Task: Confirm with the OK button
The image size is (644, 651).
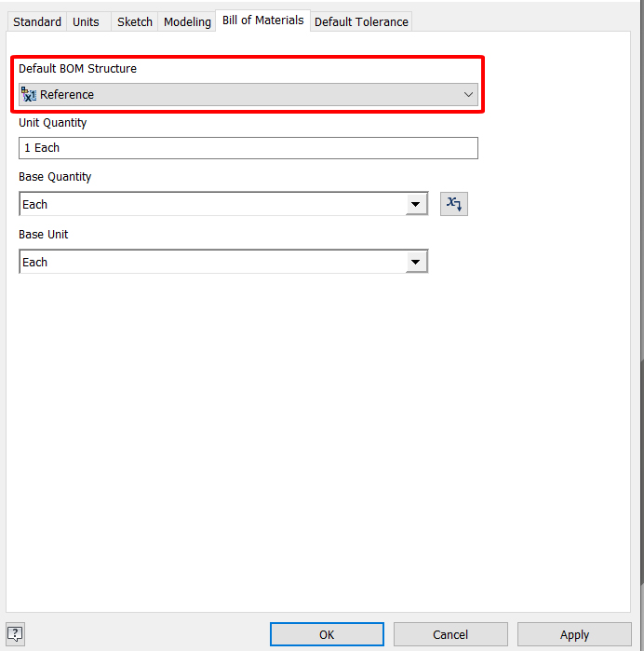Action: (327, 634)
